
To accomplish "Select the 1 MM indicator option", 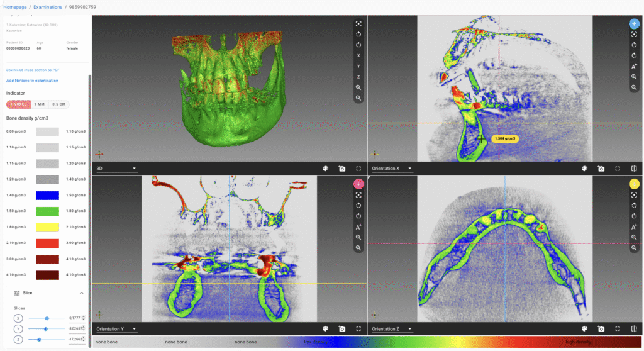I will point(40,104).
